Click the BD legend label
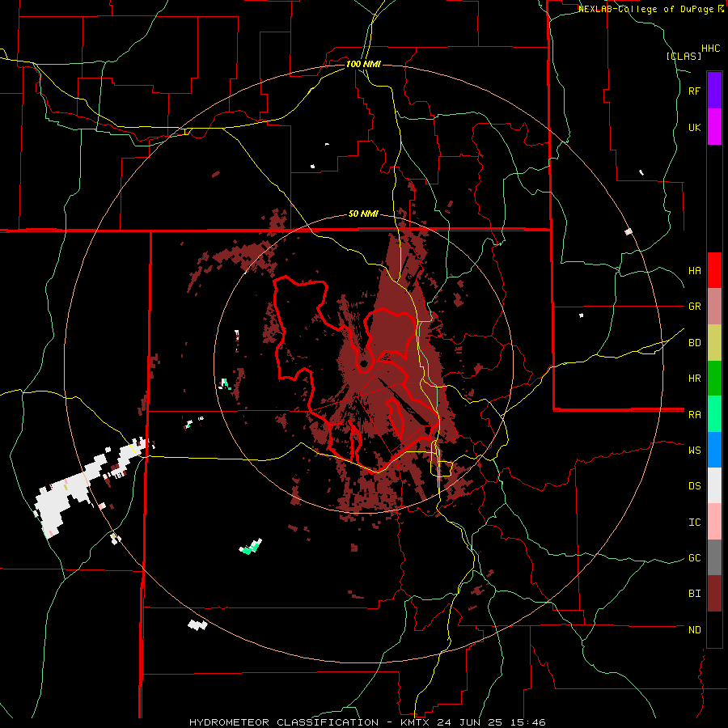The width and height of the screenshot is (728, 728). click(x=694, y=343)
